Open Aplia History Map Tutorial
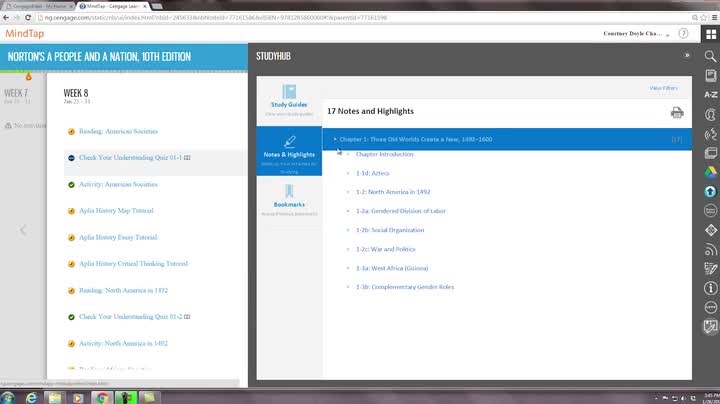This screenshot has height=404, width=720. [116, 211]
